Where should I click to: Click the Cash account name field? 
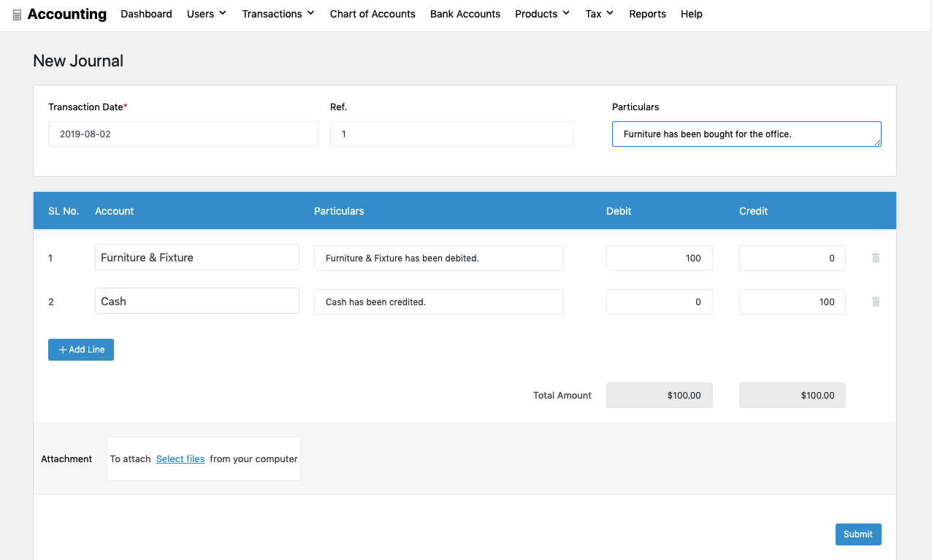tap(196, 301)
